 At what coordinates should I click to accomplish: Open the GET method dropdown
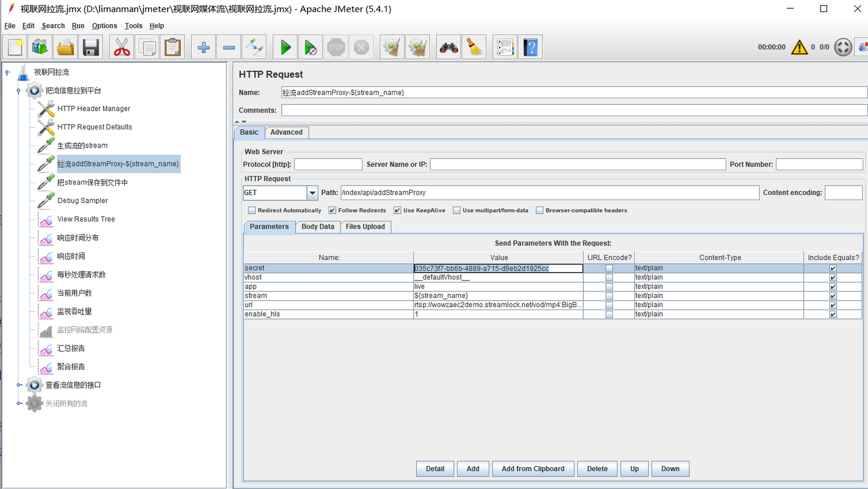click(312, 193)
